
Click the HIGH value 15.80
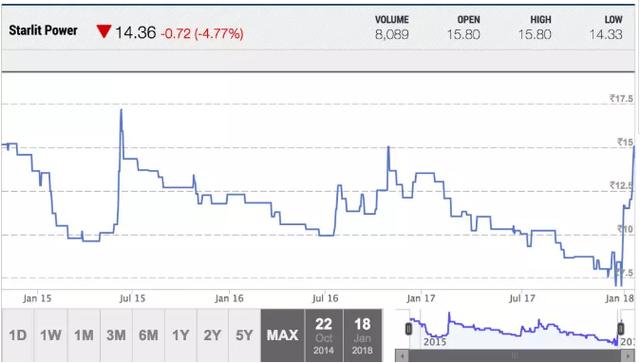pos(535,34)
